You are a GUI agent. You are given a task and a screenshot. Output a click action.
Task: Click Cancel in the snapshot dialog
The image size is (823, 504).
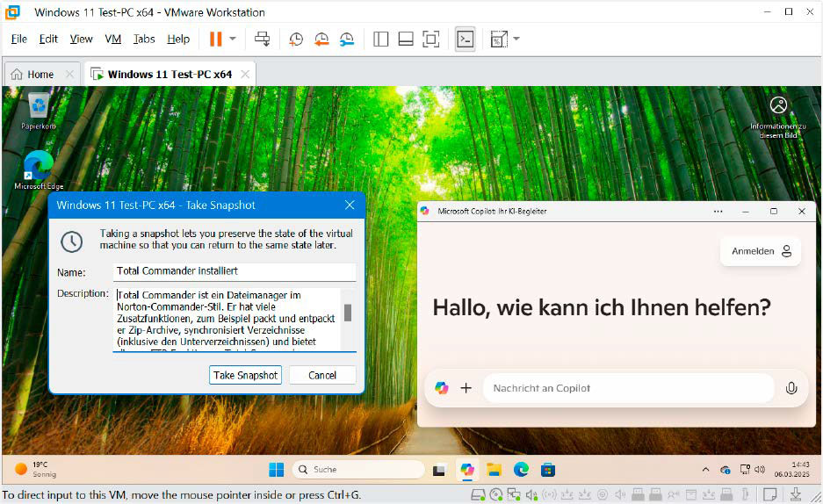[322, 375]
